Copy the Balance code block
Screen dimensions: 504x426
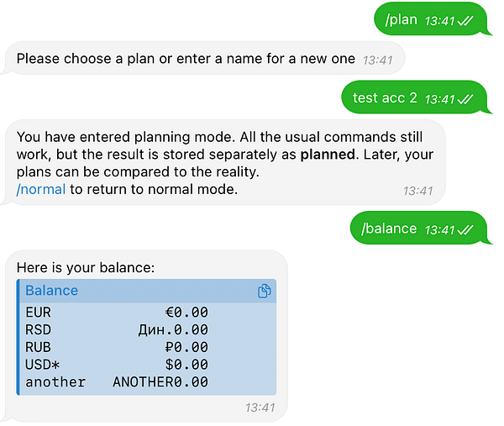pyautogui.click(x=264, y=292)
